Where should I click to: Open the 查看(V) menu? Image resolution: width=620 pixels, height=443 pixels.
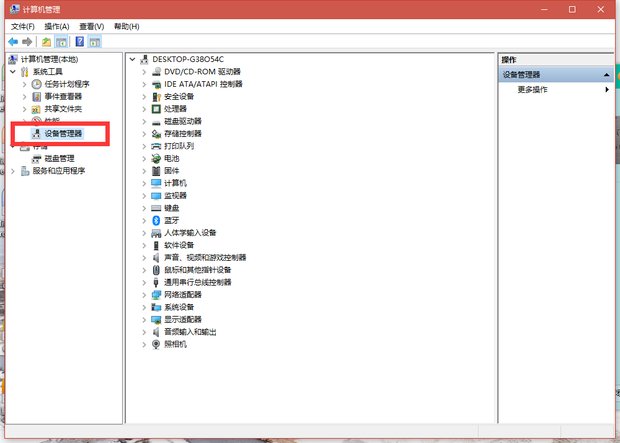point(91,26)
